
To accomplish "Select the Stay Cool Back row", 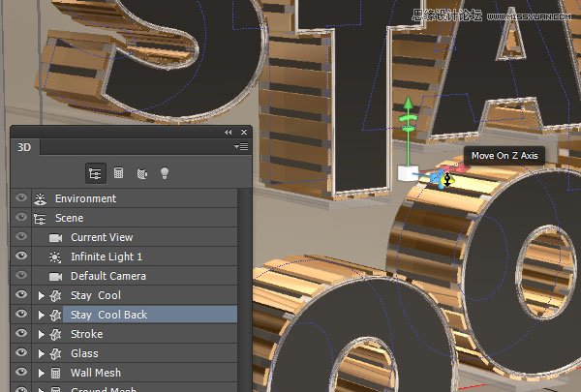I will (x=135, y=315).
